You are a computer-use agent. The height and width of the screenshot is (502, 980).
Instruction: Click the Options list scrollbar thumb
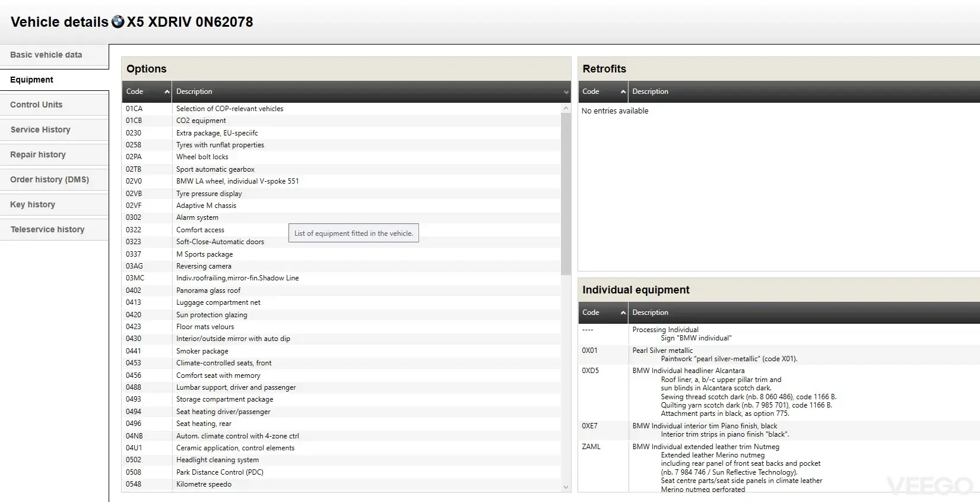pos(566,194)
